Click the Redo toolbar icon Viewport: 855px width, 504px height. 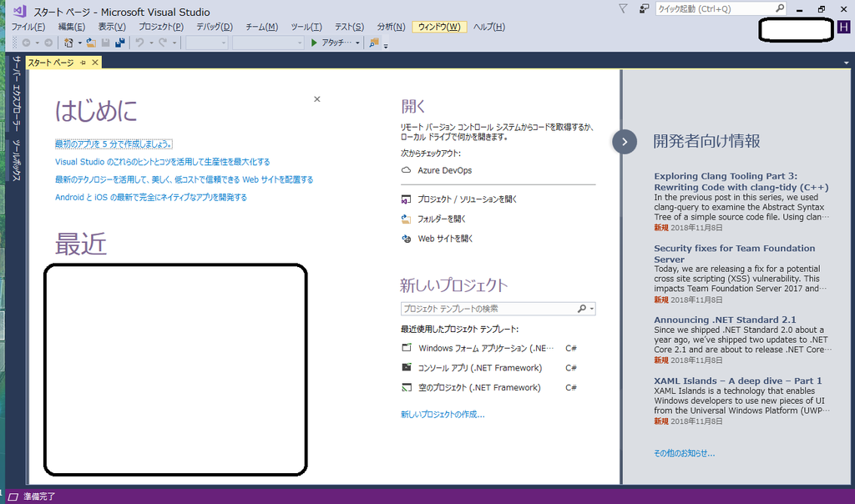[x=161, y=43]
